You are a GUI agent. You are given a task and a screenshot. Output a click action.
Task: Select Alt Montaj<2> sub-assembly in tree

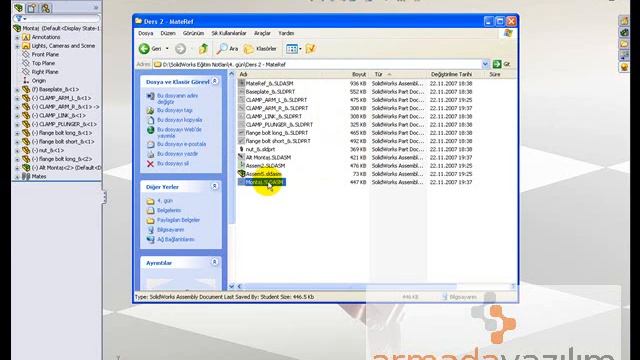pos(66,168)
